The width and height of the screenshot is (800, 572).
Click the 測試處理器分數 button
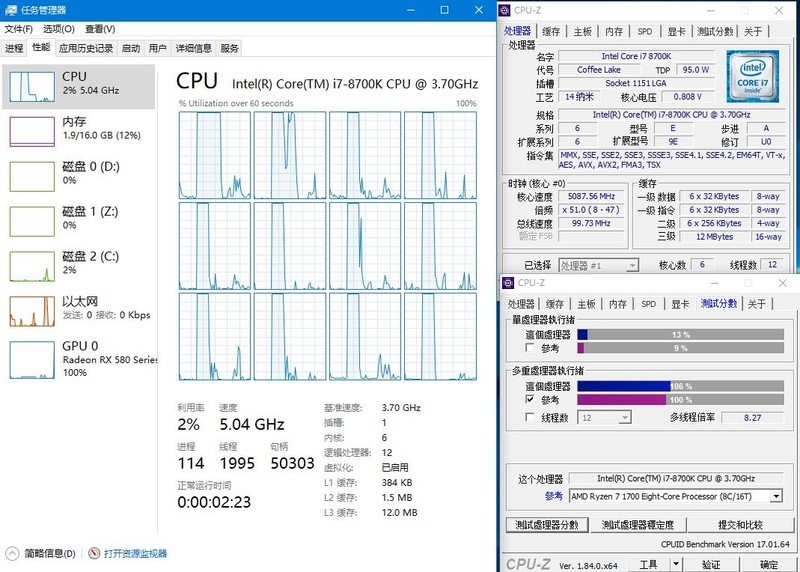(x=547, y=525)
